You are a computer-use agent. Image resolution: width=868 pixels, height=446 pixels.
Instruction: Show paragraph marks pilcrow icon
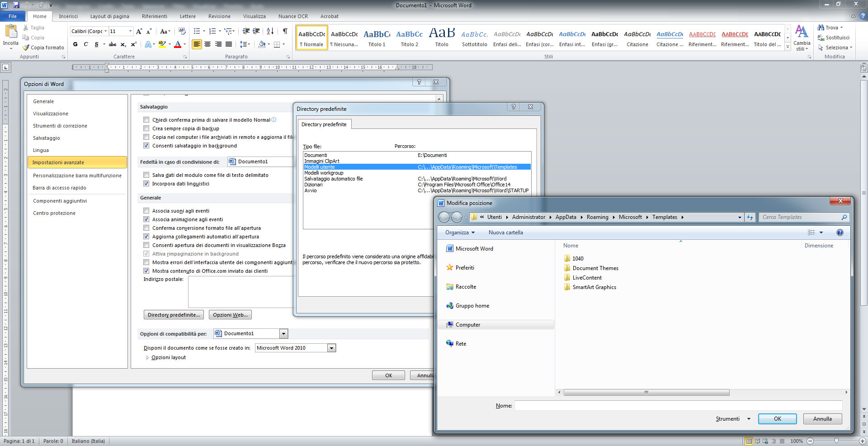click(285, 31)
